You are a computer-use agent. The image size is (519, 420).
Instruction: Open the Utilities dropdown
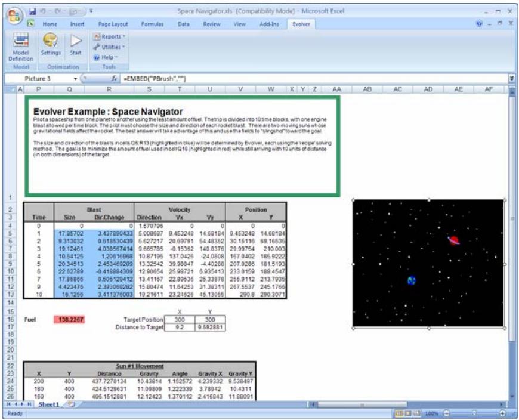click(x=110, y=46)
